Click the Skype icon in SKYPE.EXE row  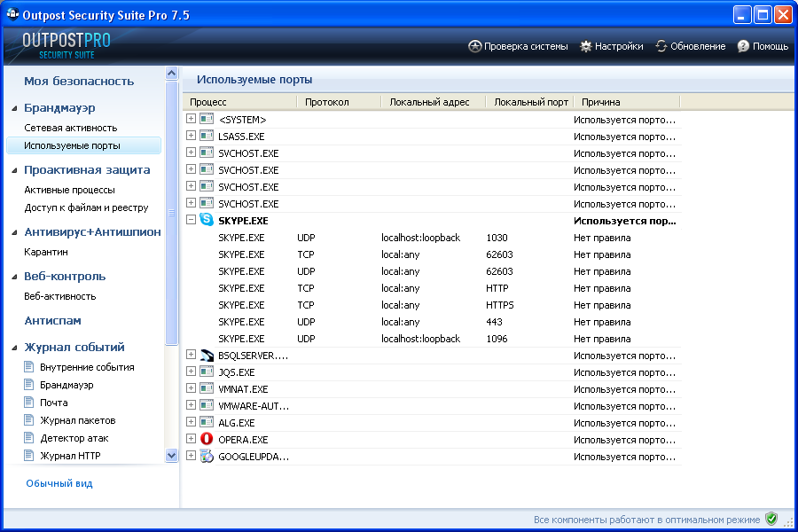(206, 220)
